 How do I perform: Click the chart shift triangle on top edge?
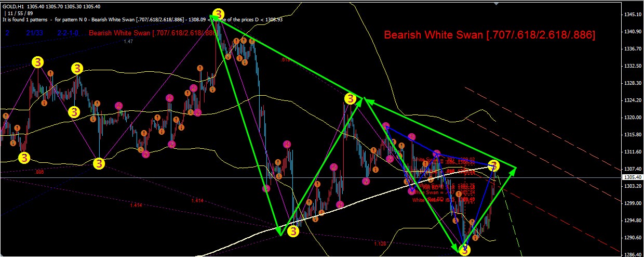(497, 3)
